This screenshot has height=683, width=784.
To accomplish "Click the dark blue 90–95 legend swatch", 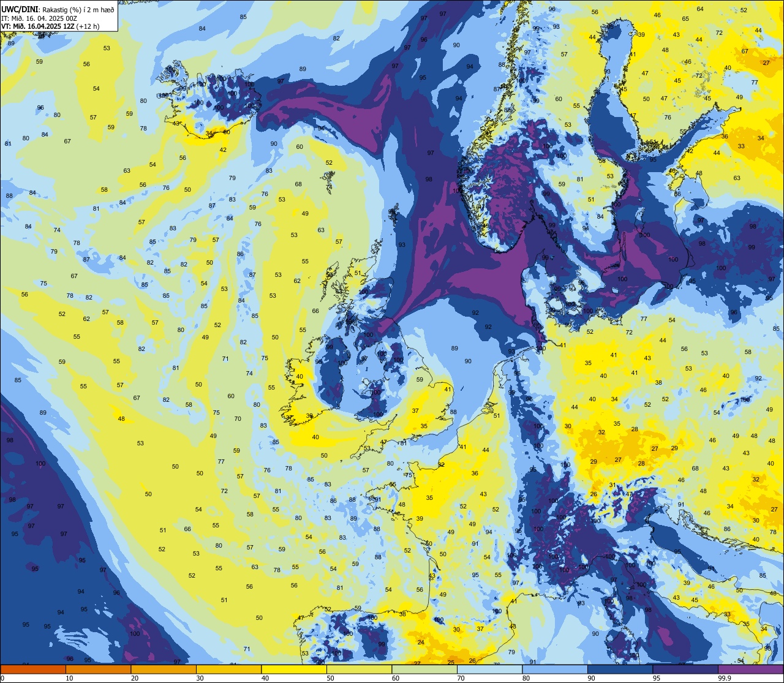I will tap(620, 669).
